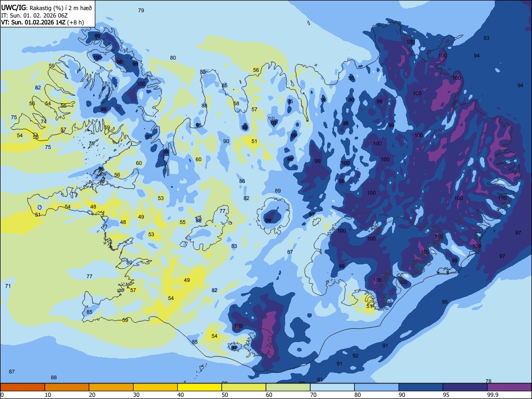
Task: Select the golden 30–40 legend swatch
Action: tap(155, 387)
